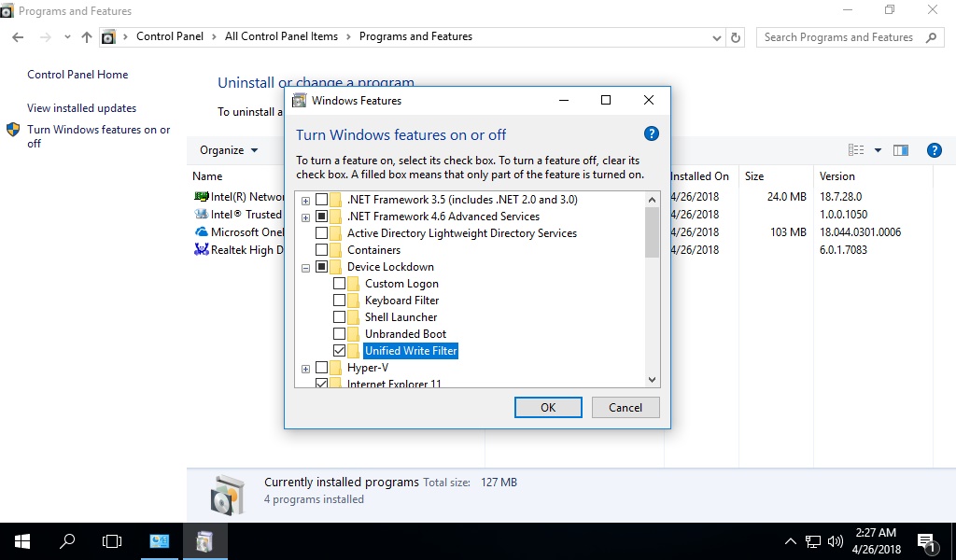The height and width of the screenshot is (560, 956).
Task: Toggle the .NET Framework 4.6 Advanced Services checkbox
Action: coord(321,217)
